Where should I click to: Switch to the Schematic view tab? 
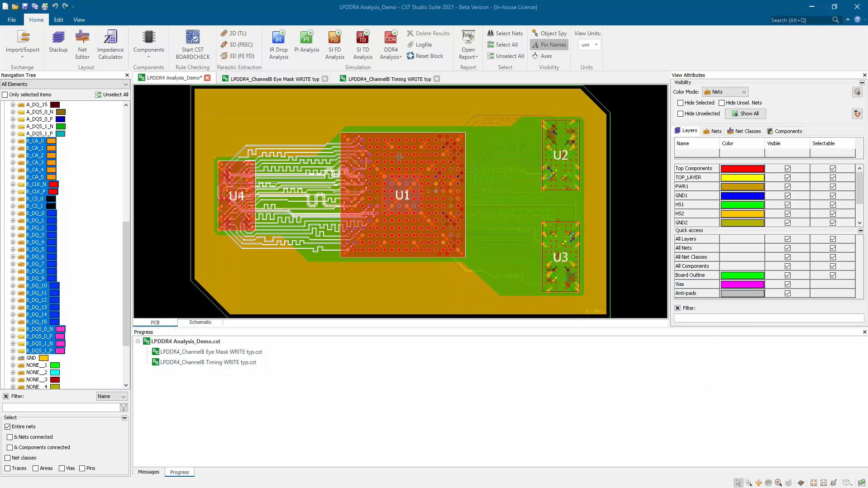(x=200, y=322)
